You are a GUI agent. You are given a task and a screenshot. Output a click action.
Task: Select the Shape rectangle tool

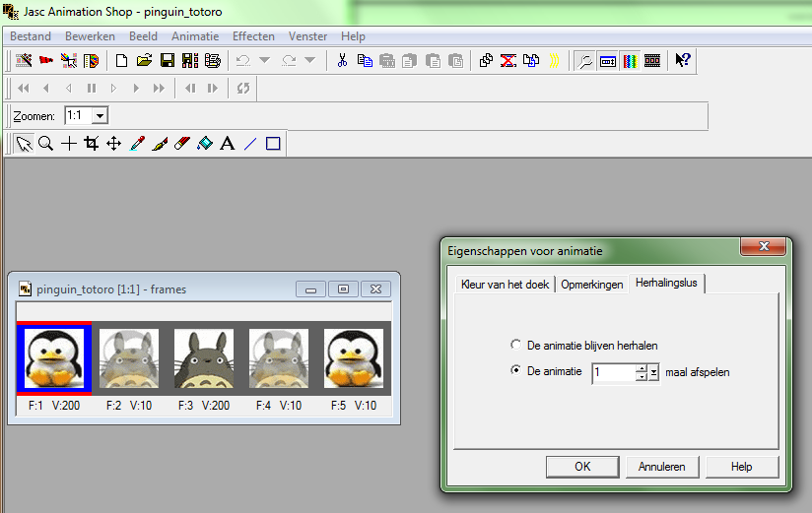click(x=273, y=144)
